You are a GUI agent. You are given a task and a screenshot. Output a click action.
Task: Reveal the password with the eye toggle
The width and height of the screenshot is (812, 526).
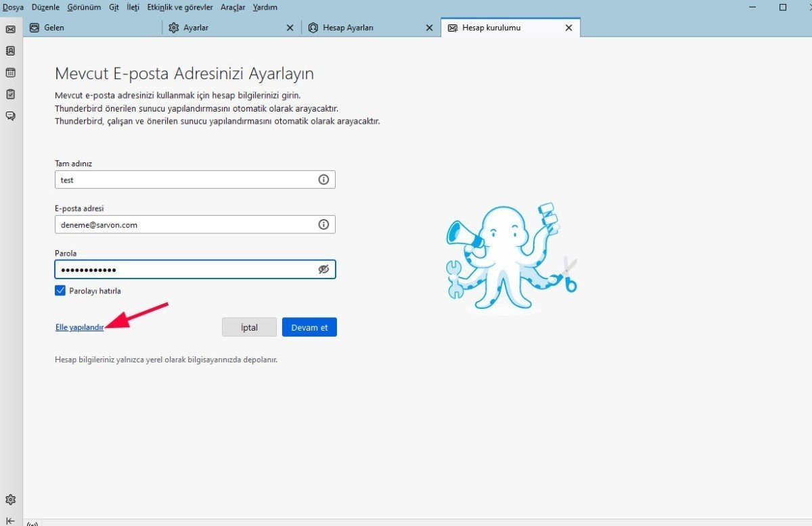pyautogui.click(x=323, y=269)
